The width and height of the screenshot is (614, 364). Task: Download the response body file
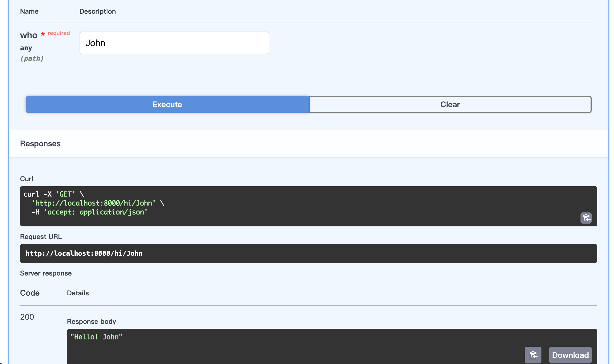coord(570,355)
